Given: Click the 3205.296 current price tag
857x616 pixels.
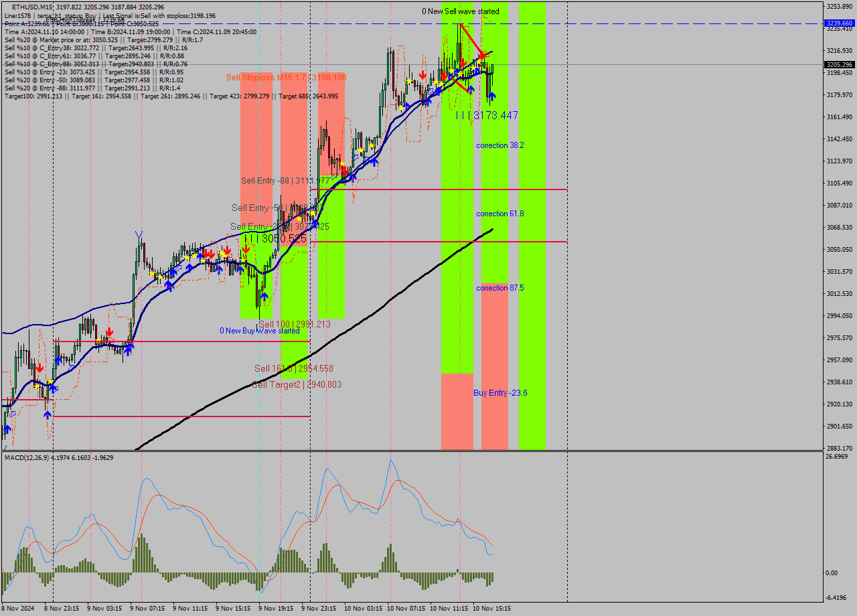Looking at the screenshot, I should (840, 64).
